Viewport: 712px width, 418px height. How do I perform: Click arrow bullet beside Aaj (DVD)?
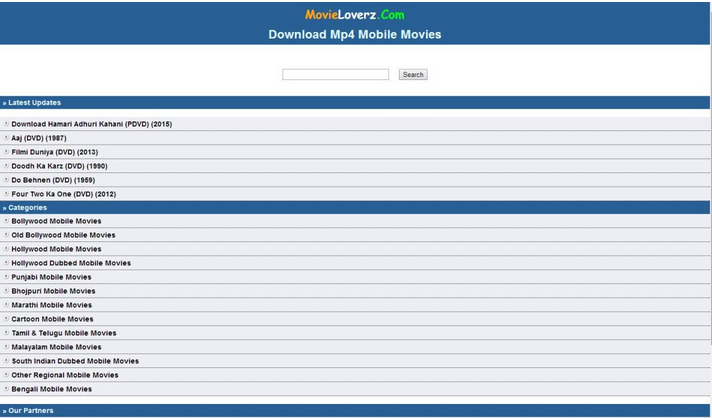[x=6, y=138]
